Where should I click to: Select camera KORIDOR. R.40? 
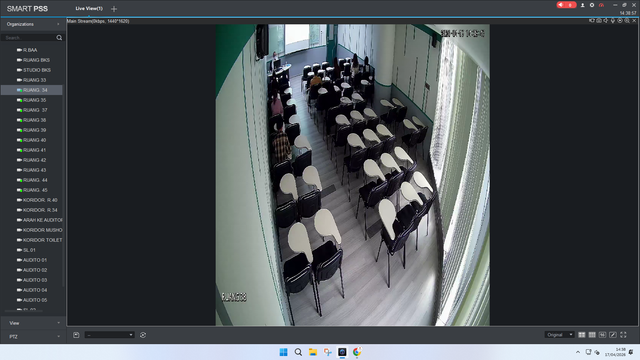tap(40, 200)
